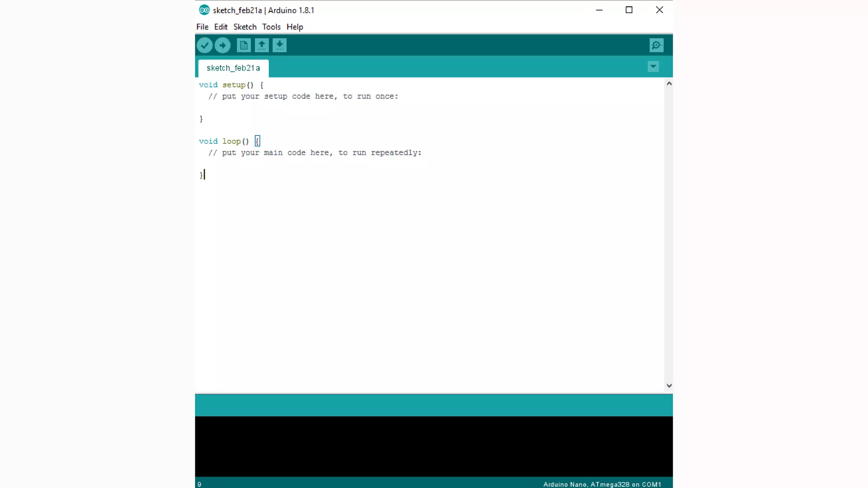
Task: Open the Tools menu
Action: pos(271,27)
